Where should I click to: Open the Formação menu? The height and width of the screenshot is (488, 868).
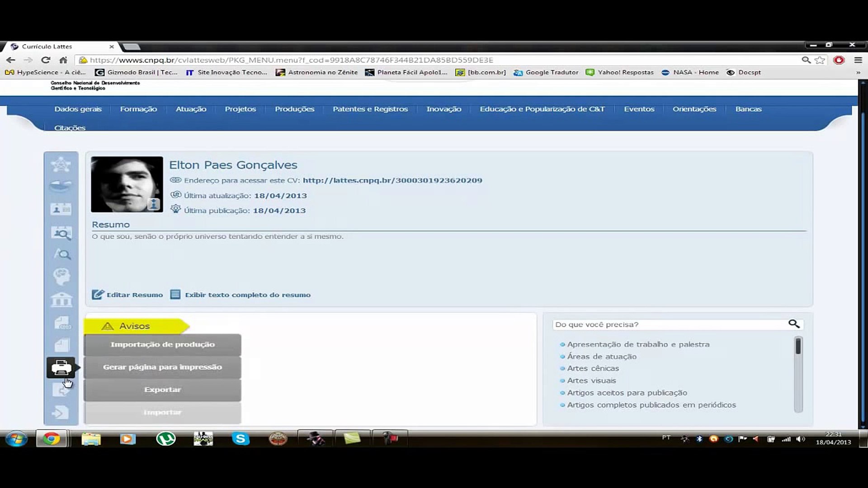138,109
